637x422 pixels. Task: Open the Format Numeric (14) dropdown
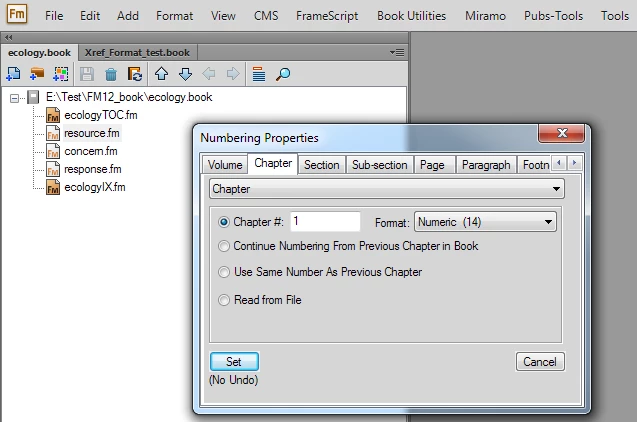[485, 222]
